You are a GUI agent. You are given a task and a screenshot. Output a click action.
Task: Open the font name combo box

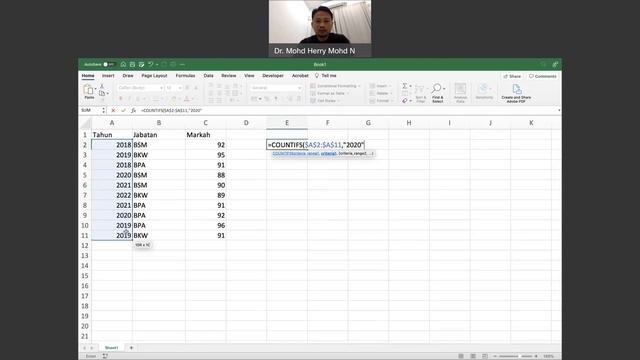140,88
